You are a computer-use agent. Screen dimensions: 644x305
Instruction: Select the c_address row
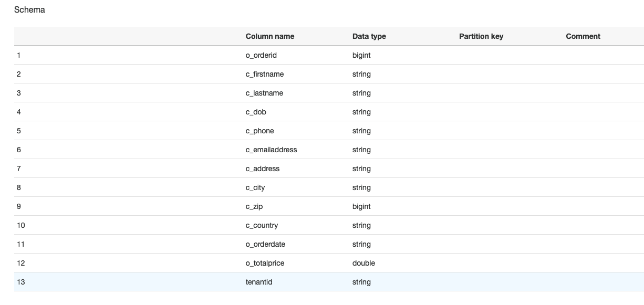pyautogui.click(x=329, y=169)
